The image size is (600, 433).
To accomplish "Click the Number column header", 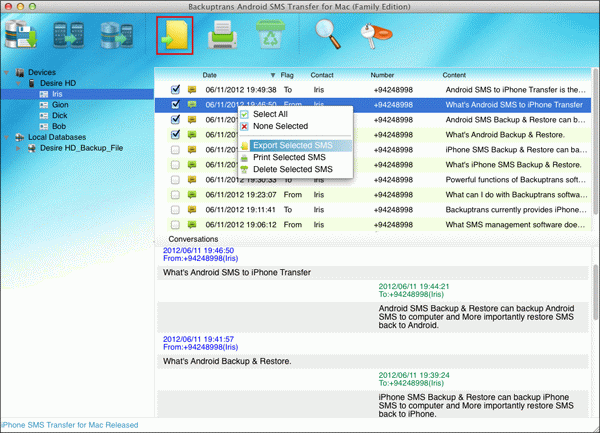I will tap(382, 75).
